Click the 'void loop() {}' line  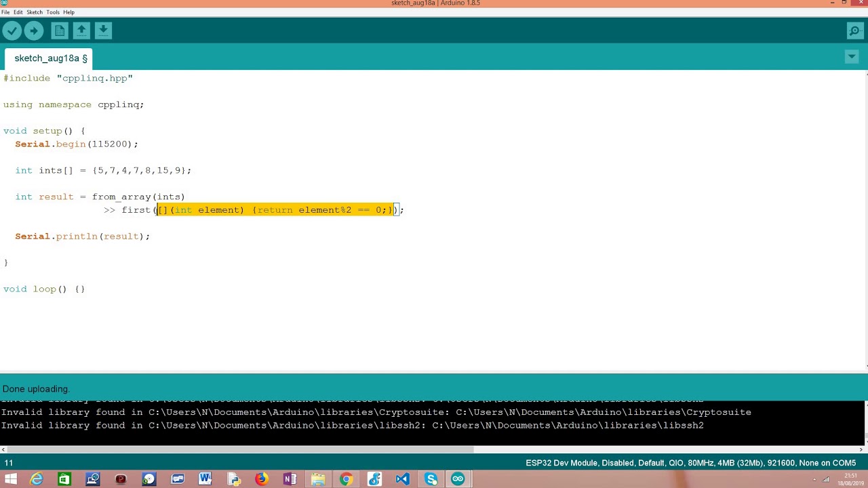pyautogui.click(x=44, y=289)
